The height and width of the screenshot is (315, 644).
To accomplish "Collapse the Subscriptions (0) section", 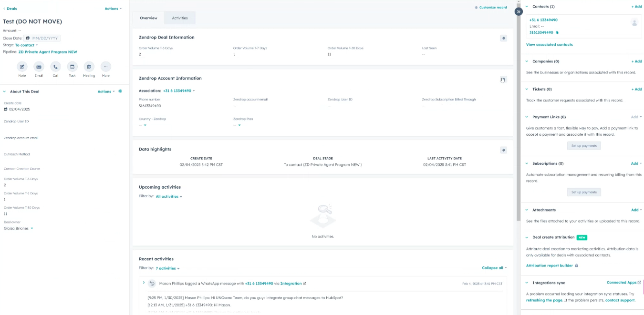I will pyautogui.click(x=527, y=163).
